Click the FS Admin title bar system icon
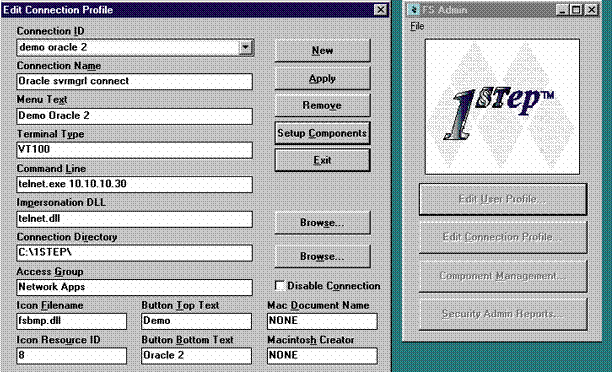 (413, 9)
